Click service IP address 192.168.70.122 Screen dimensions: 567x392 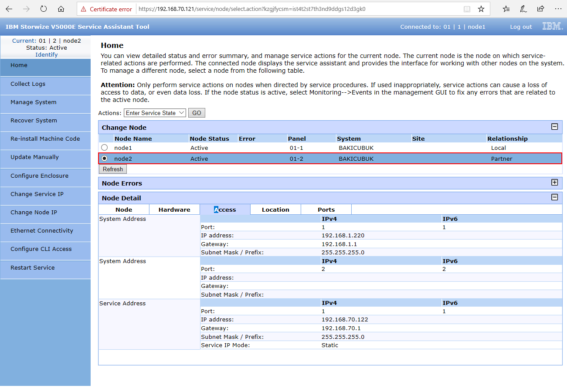coord(345,319)
